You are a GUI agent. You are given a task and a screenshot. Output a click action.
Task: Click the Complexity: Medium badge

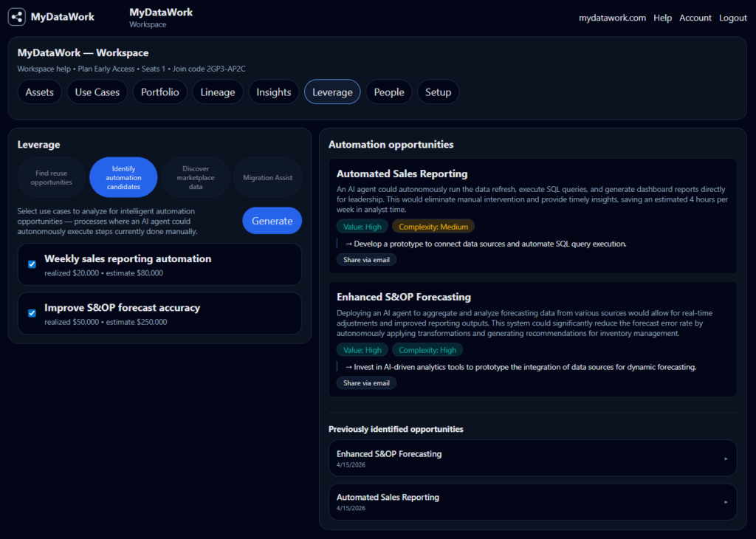[x=433, y=226]
